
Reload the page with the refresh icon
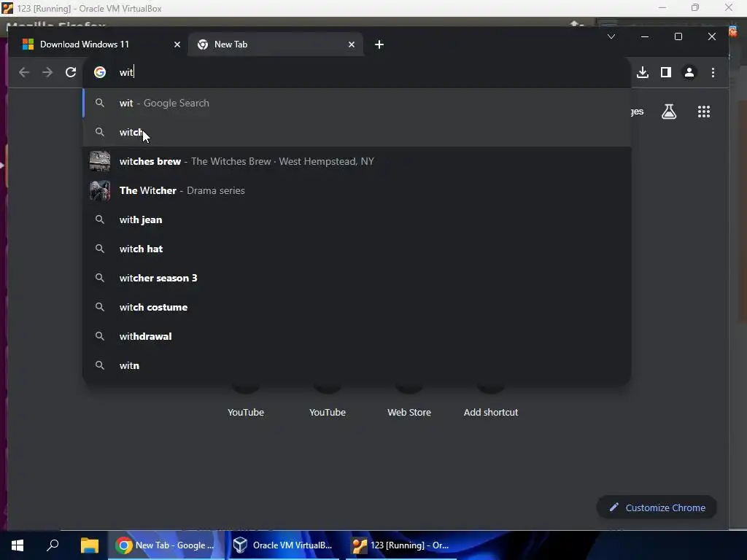click(x=71, y=72)
